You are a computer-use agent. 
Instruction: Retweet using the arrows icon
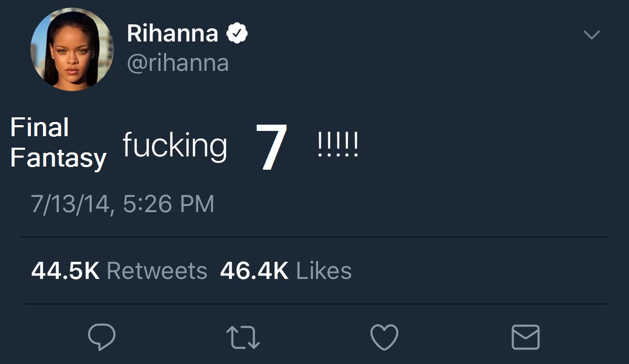click(x=243, y=337)
